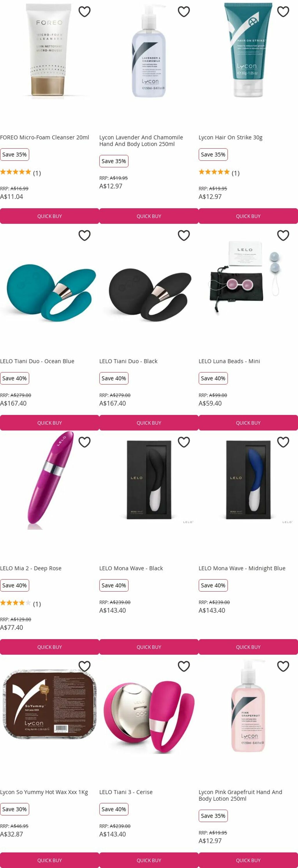Click wishlist heart for Lycon Hair On Strike
The height and width of the screenshot is (868, 298).
(283, 12)
